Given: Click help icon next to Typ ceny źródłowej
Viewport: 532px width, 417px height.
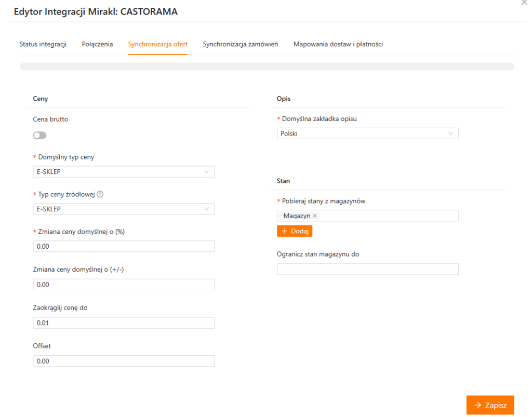Looking at the screenshot, I should point(100,194).
